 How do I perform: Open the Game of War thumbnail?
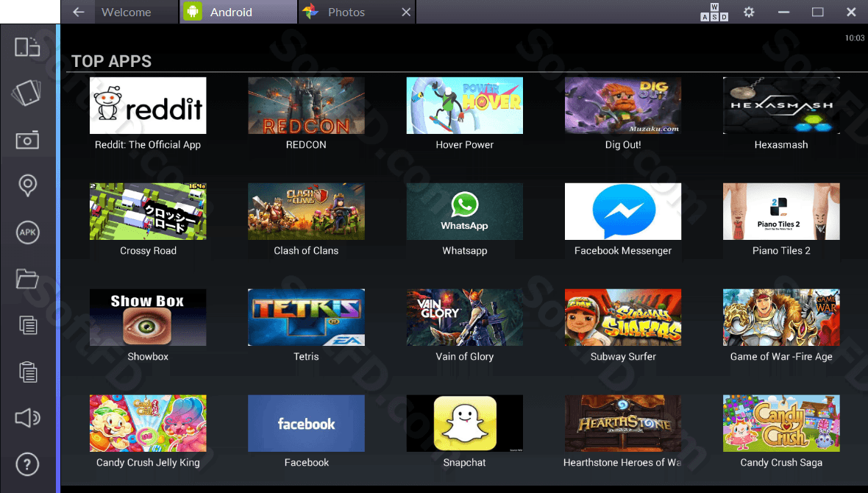click(781, 317)
